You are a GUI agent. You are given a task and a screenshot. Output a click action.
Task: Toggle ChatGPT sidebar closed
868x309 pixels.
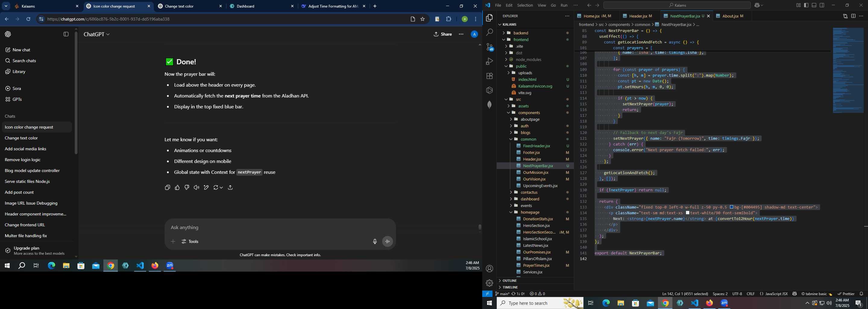[66, 34]
